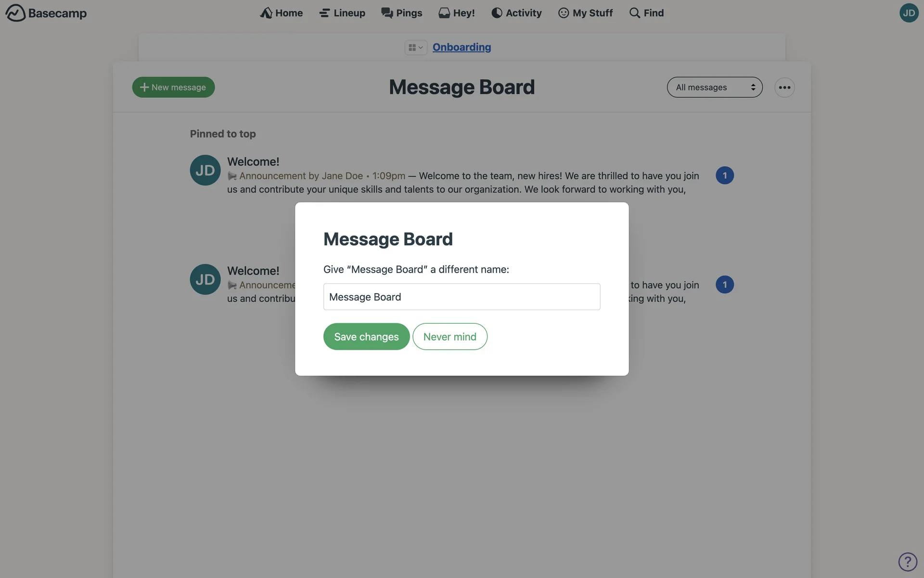924x578 pixels.
Task: Click the Activity clock icon
Action: tap(497, 13)
